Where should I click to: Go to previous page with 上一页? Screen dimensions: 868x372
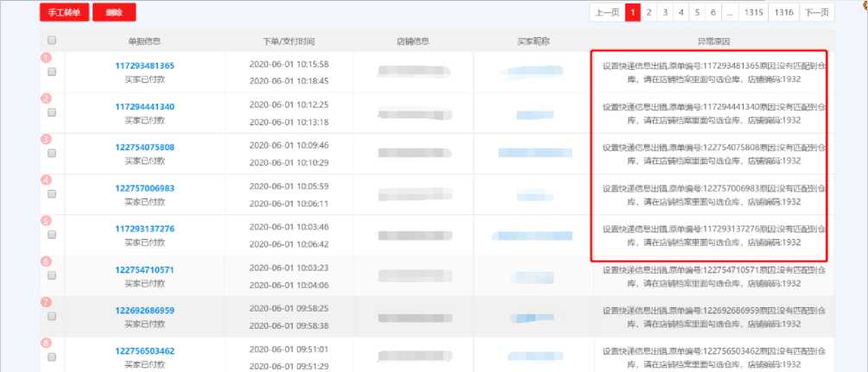[x=607, y=12]
